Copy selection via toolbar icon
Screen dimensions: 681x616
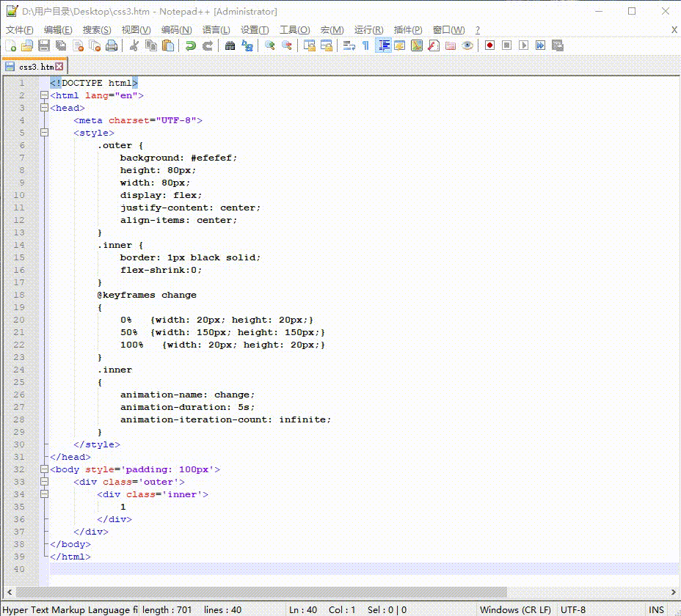(150, 45)
